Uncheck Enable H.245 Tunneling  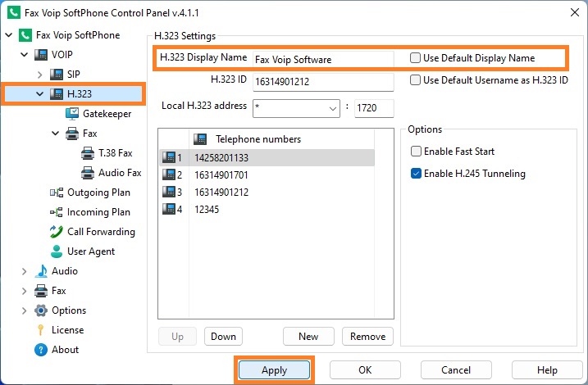416,174
